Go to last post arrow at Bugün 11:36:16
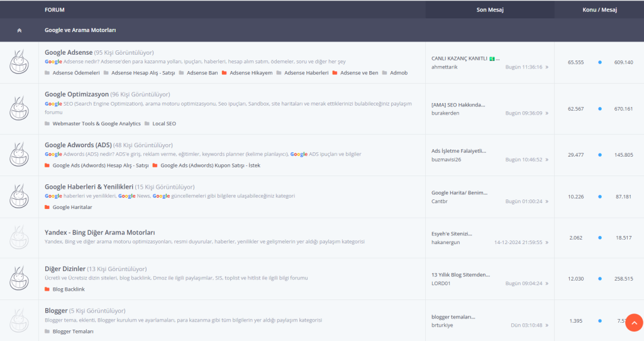 [x=547, y=67]
